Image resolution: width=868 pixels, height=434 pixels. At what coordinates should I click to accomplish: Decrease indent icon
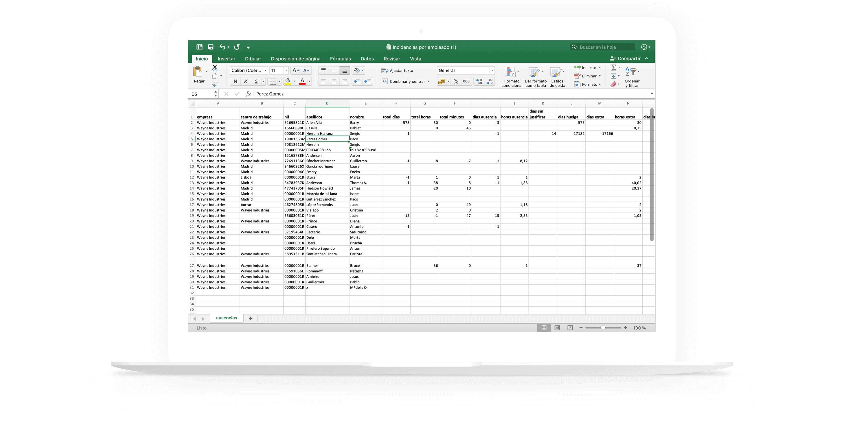[357, 82]
